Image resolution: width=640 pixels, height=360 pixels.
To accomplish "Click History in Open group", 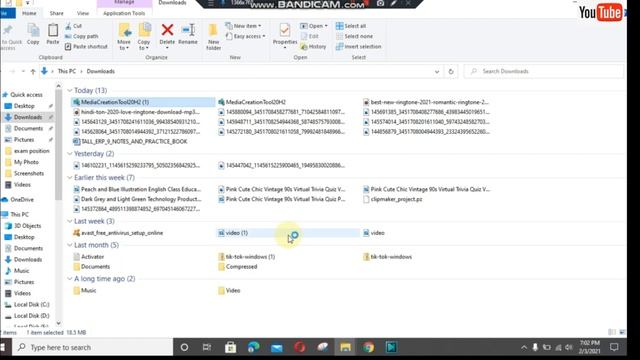I will click(x=313, y=47).
